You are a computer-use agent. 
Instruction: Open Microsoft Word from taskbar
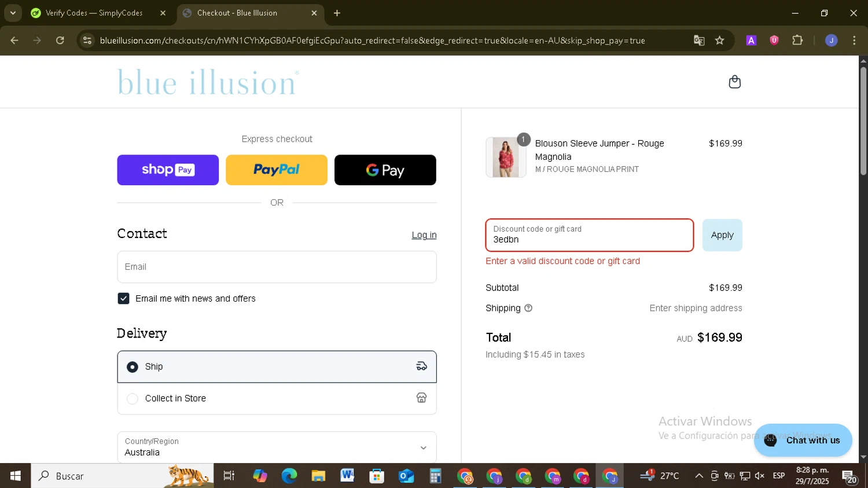[x=347, y=476]
